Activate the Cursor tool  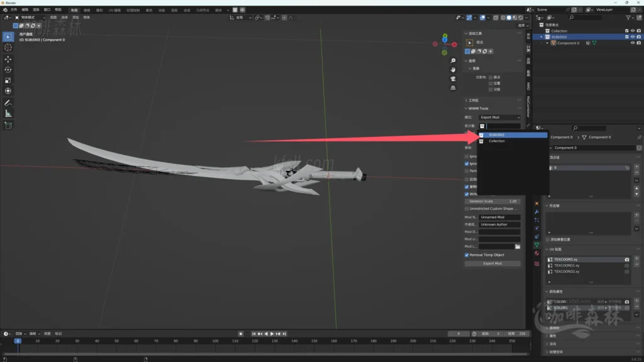pos(8,47)
